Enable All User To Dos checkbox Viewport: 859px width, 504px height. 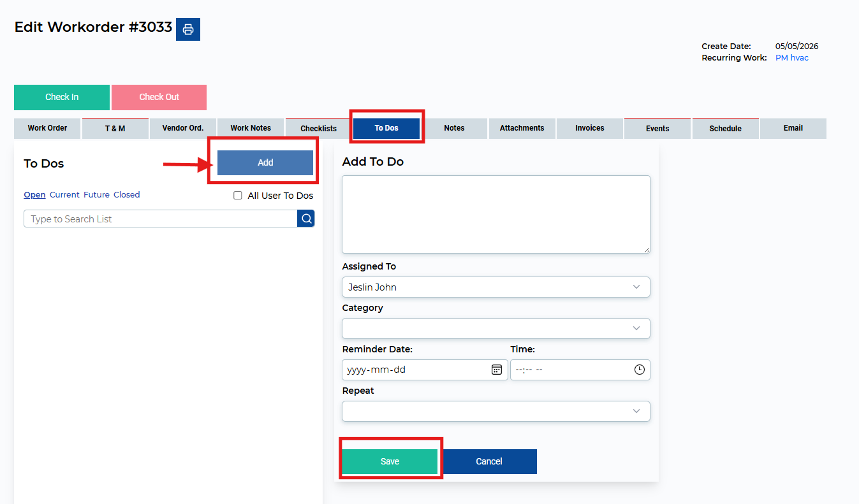click(x=238, y=196)
